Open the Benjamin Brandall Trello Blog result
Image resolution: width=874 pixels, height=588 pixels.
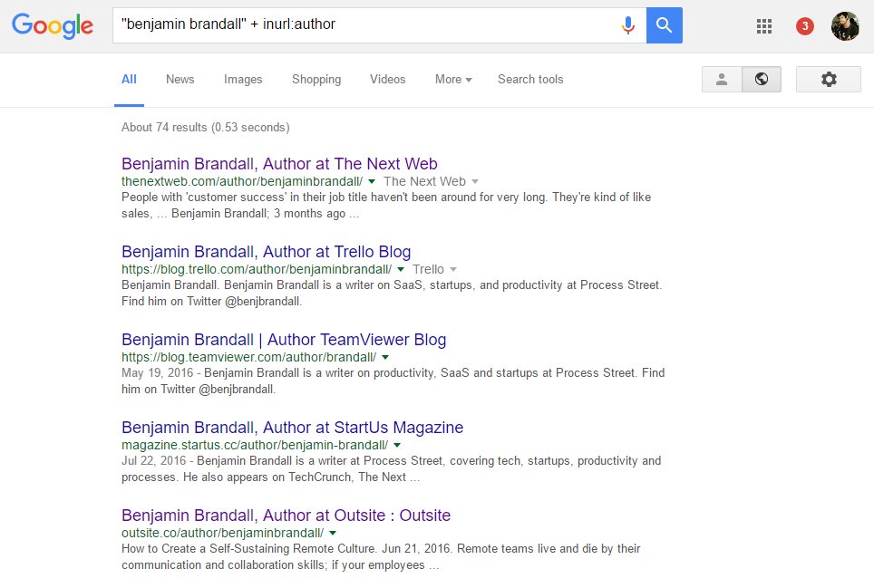coord(266,252)
